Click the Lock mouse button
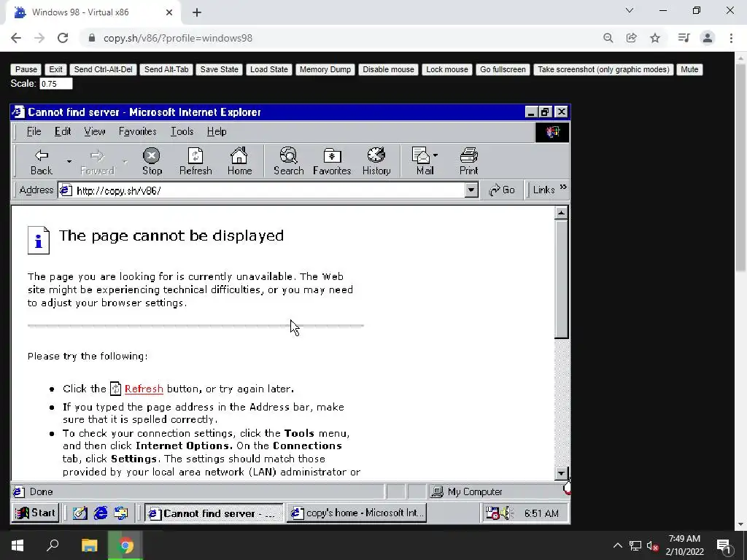 click(447, 69)
